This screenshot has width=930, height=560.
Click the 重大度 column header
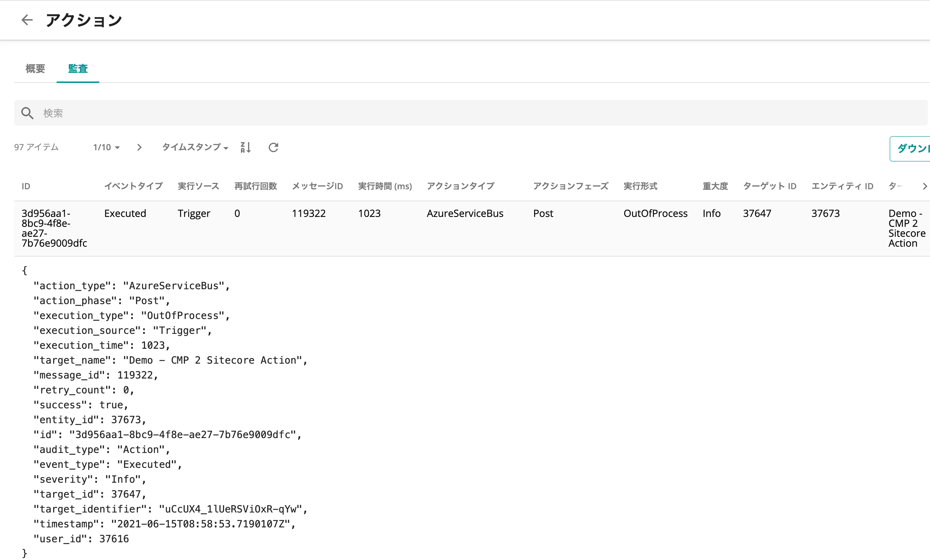(x=715, y=186)
